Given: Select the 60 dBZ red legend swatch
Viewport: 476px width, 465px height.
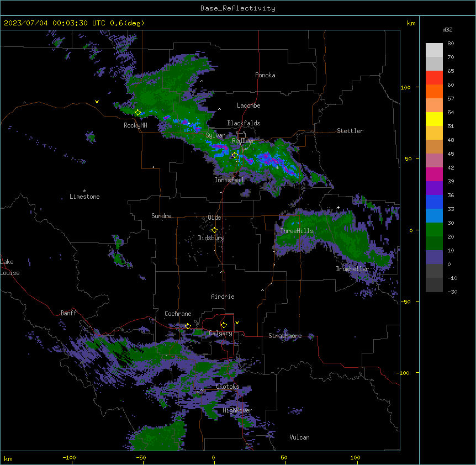Looking at the screenshot, I should pyautogui.click(x=434, y=78).
